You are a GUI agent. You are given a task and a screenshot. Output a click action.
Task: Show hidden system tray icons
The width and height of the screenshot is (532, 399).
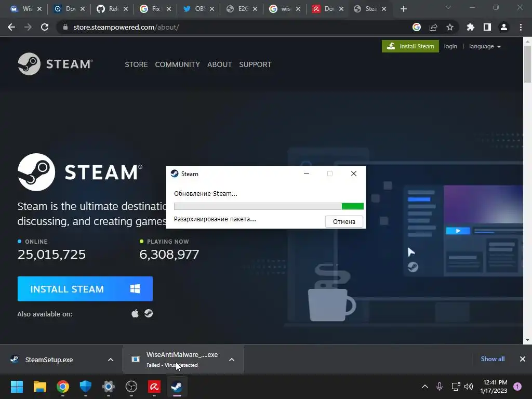[x=425, y=387]
